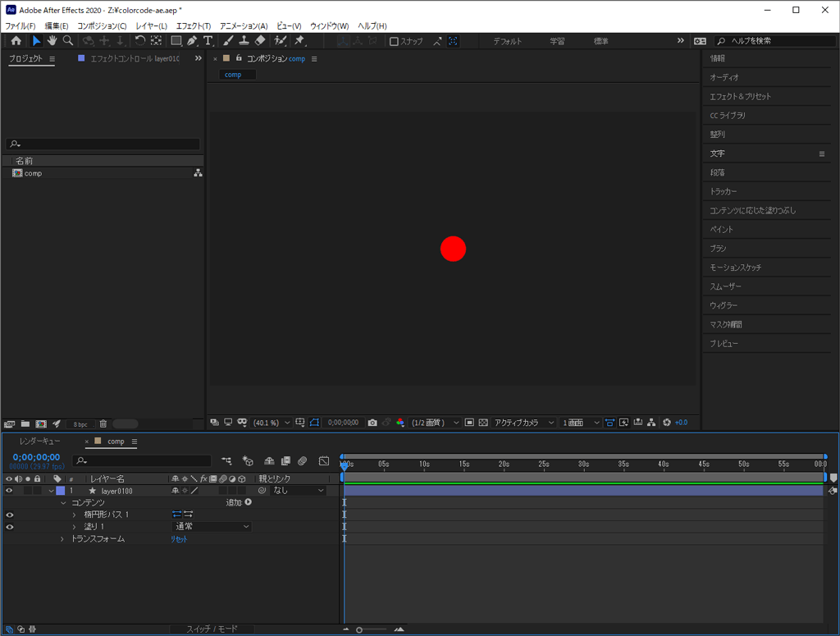The image size is (840, 636).
Task: Toggle region of interest in viewer
Action: pos(469,423)
